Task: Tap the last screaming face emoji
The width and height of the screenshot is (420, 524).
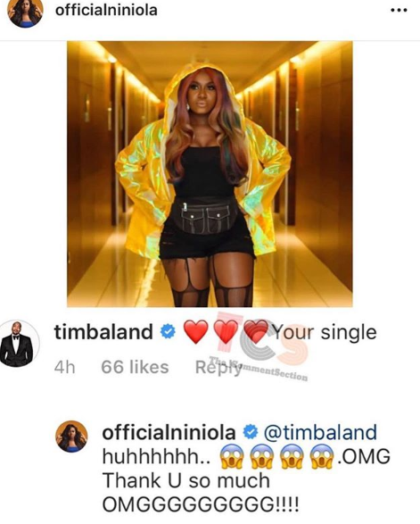Action: pyautogui.click(x=322, y=457)
